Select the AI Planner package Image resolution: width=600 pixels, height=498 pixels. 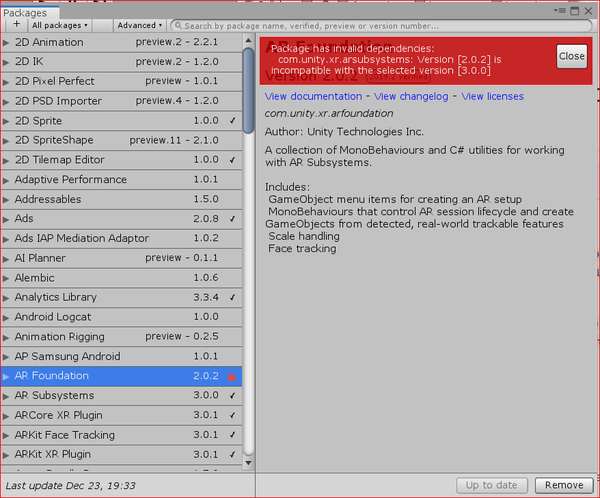point(121,258)
